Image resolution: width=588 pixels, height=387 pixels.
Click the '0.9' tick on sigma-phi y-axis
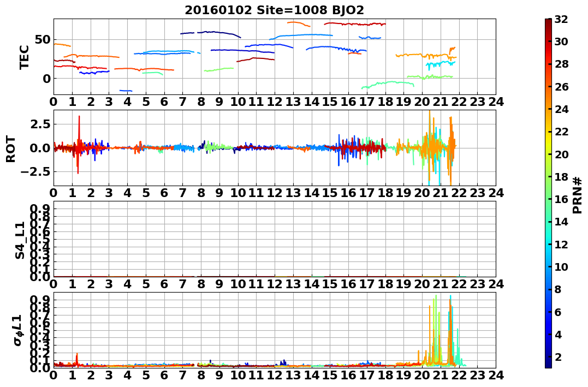(x=40, y=300)
